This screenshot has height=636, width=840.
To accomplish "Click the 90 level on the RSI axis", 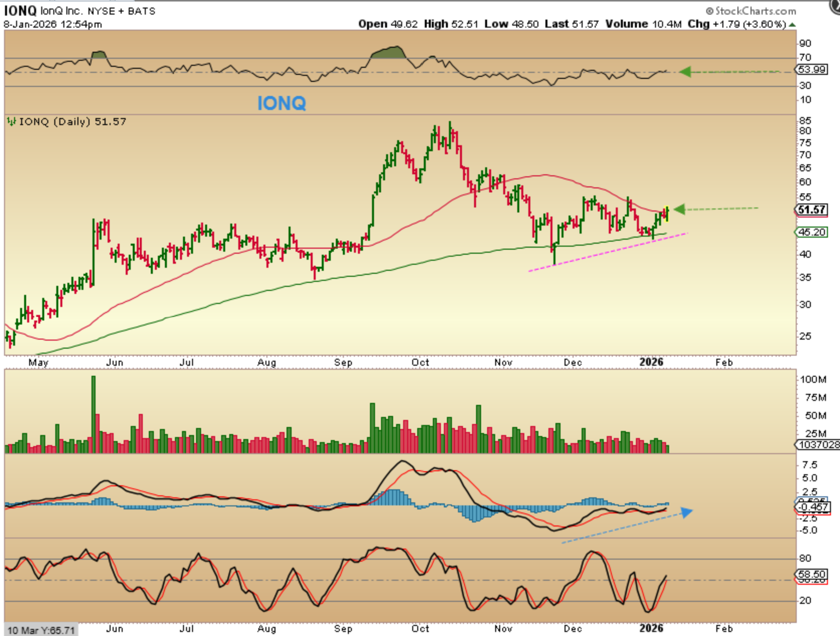I will click(805, 43).
